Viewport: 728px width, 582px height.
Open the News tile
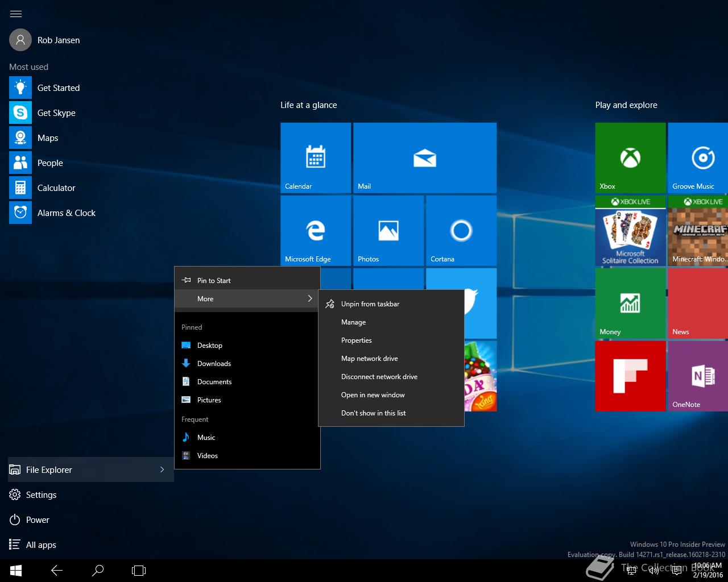click(x=698, y=304)
